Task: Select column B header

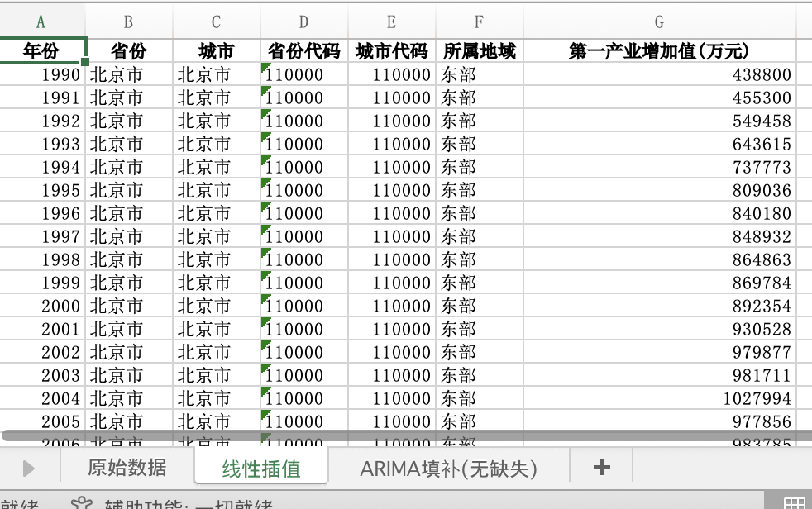Action: click(x=128, y=21)
